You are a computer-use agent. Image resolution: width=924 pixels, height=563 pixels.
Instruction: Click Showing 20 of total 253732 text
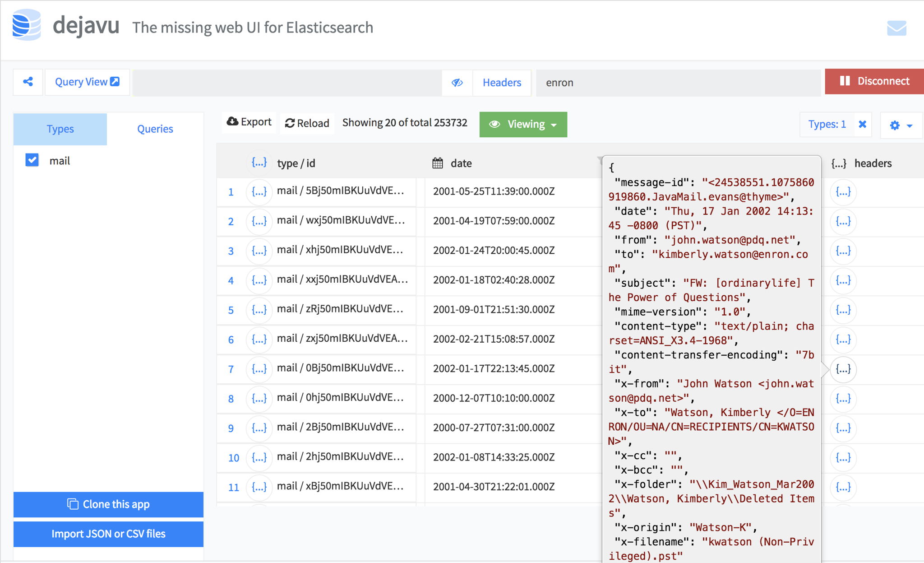click(x=405, y=123)
